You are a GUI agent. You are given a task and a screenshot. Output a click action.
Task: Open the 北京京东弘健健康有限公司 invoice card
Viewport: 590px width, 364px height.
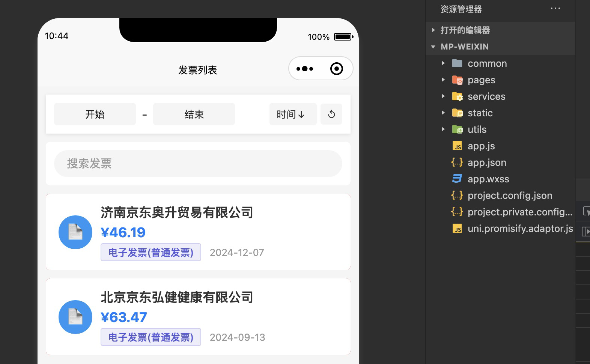tap(198, 317)
